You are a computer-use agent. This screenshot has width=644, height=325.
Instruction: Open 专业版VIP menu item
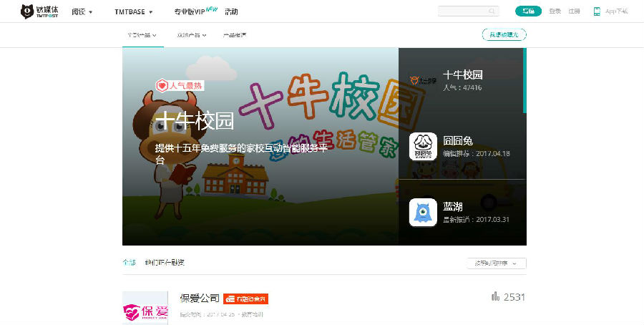point(195,12)
